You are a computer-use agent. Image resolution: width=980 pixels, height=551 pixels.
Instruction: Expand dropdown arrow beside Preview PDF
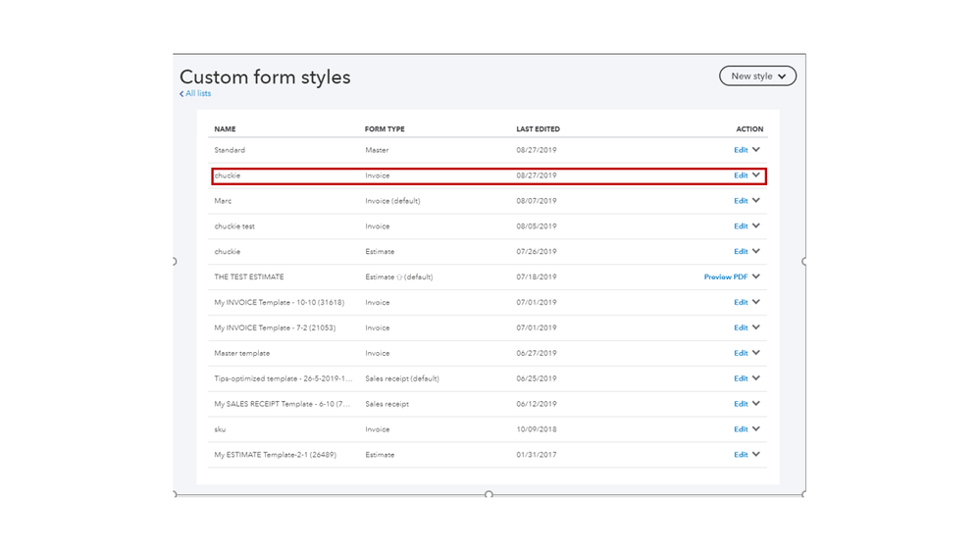click(756, 277)
